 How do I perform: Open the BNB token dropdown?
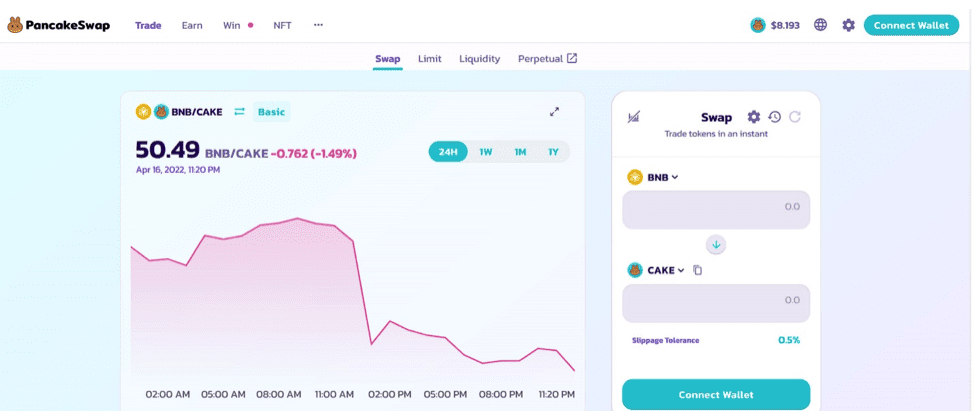pos(653,177)
